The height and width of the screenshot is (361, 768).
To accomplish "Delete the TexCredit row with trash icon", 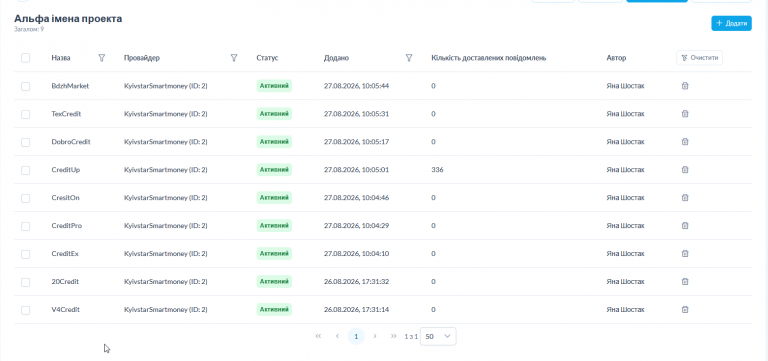I will (685, 114).
